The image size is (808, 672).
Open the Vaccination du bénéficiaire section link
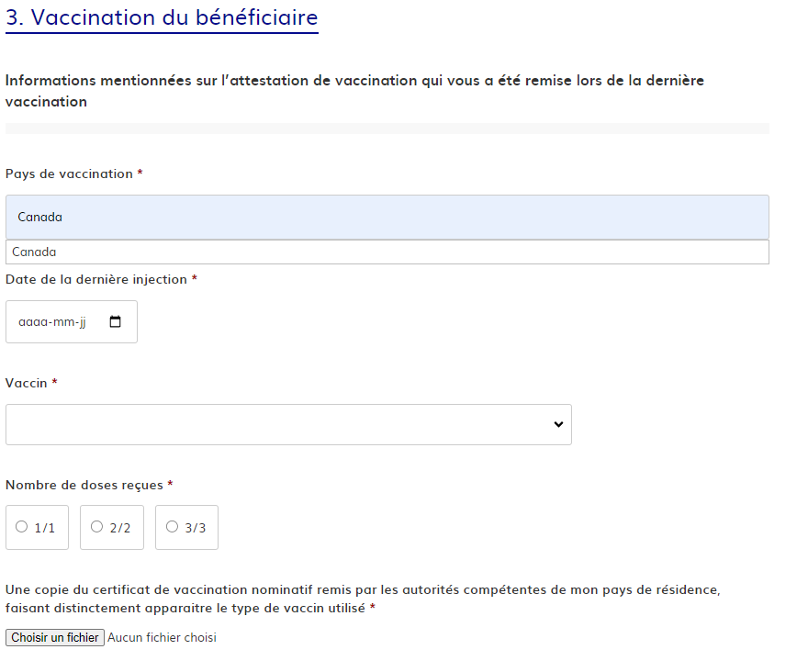tap(162, 17)
